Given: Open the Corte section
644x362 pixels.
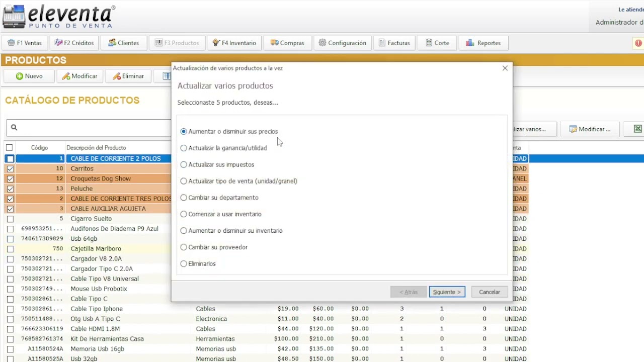Looking at the screenshot, I should (437, 43).
